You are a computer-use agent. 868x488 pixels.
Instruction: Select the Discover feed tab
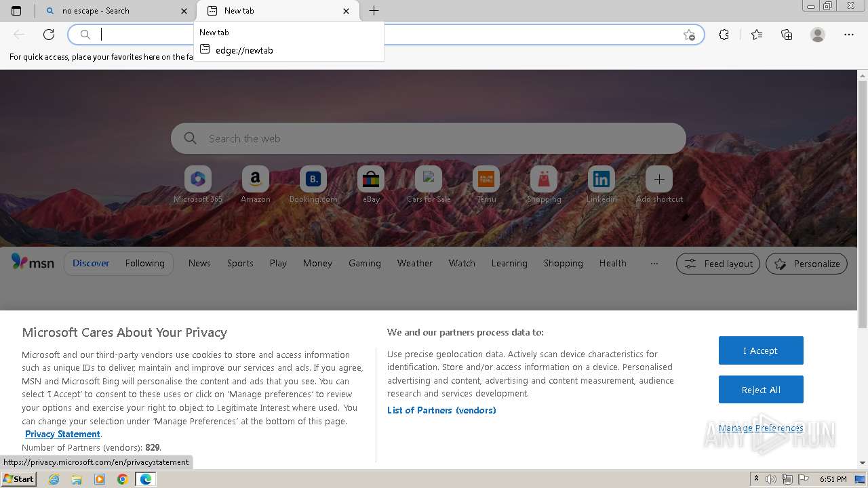click(x=91, y=263)
